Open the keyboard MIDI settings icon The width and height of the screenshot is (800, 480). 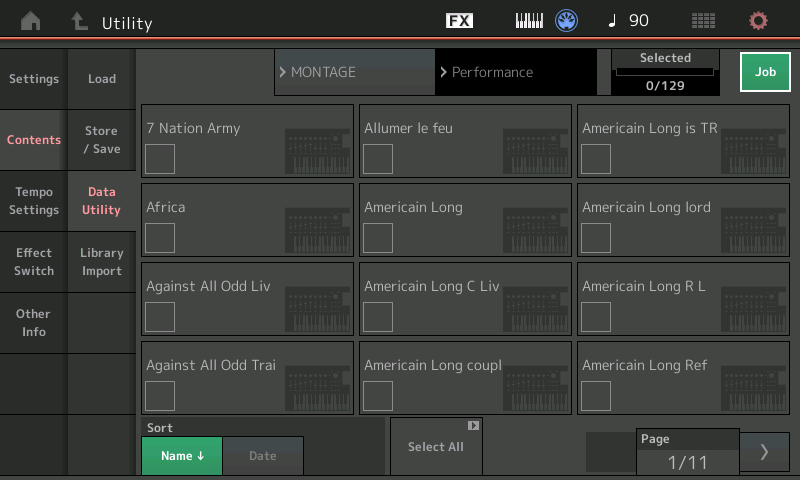pos(529,21)
